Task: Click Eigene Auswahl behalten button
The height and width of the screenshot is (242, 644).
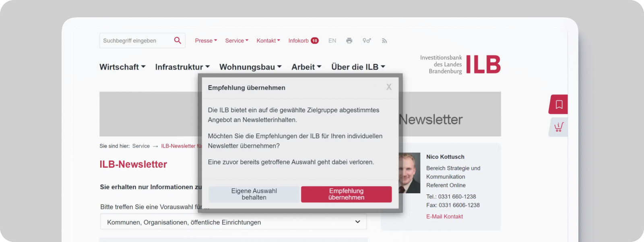Action: [x=254, y=194]
